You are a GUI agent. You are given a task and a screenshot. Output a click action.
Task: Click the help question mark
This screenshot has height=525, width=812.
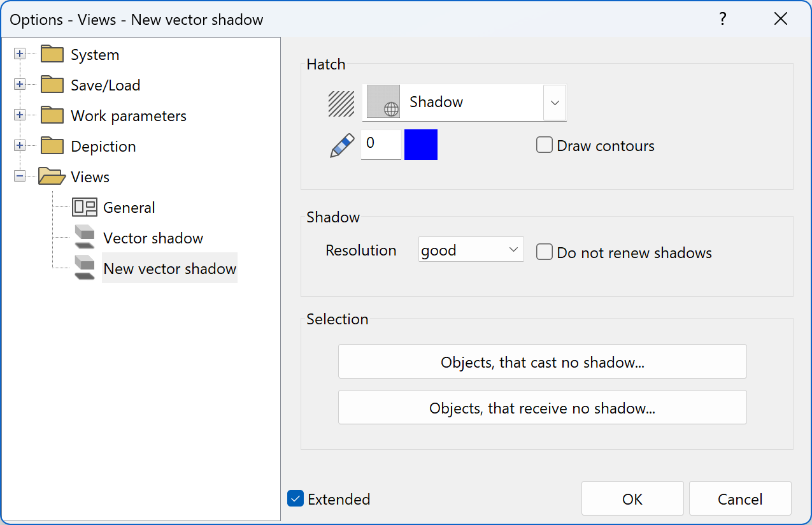pos(723,19)
